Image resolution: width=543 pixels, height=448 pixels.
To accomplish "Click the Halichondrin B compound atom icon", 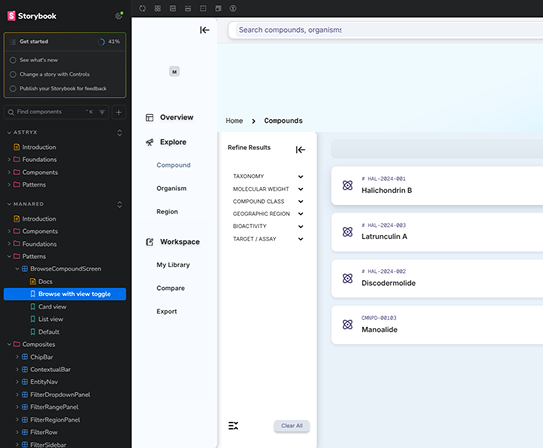I will (347, 185).
